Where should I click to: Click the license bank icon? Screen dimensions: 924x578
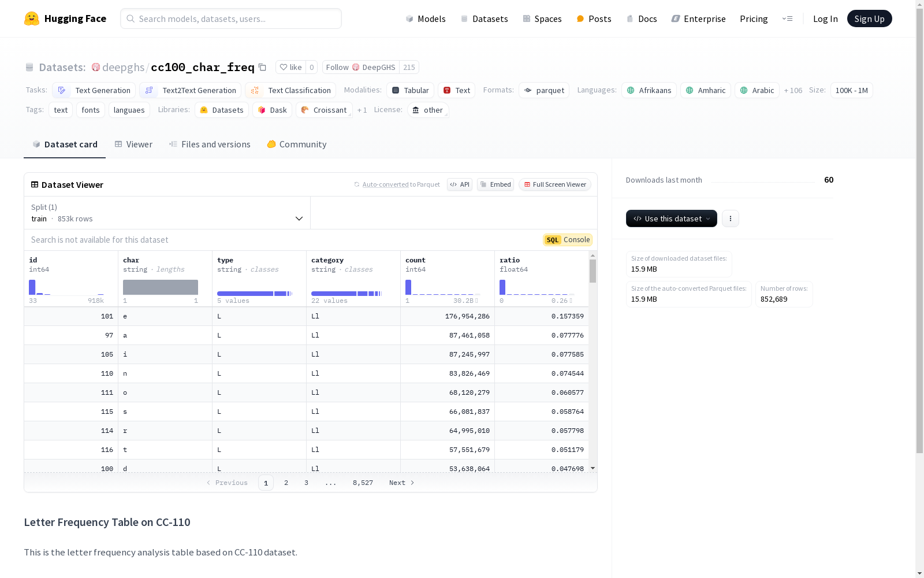pos(416,110)
